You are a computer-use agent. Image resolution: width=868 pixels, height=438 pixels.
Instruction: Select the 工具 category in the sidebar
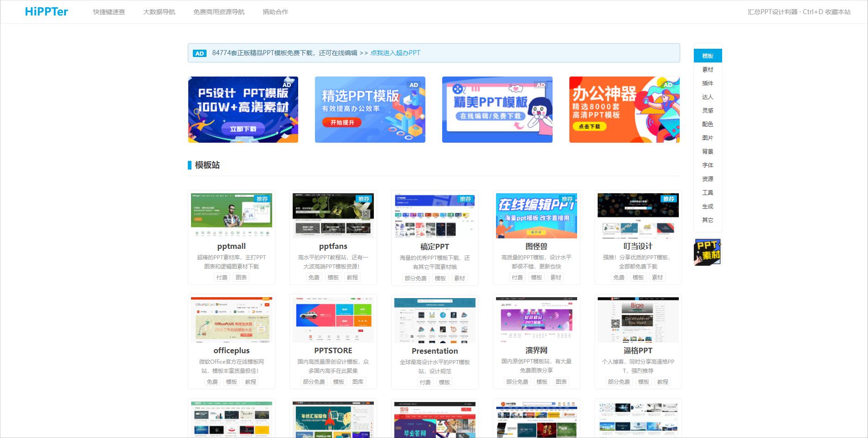707,192
